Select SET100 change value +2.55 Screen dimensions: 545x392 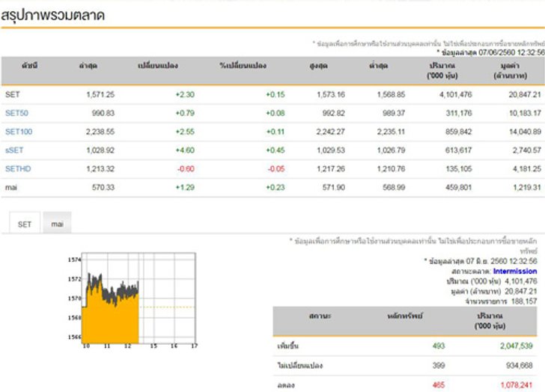185,132
